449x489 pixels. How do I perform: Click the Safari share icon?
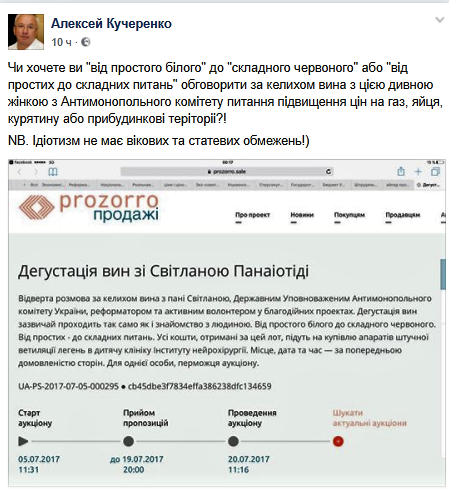click(x=401, y=172)
